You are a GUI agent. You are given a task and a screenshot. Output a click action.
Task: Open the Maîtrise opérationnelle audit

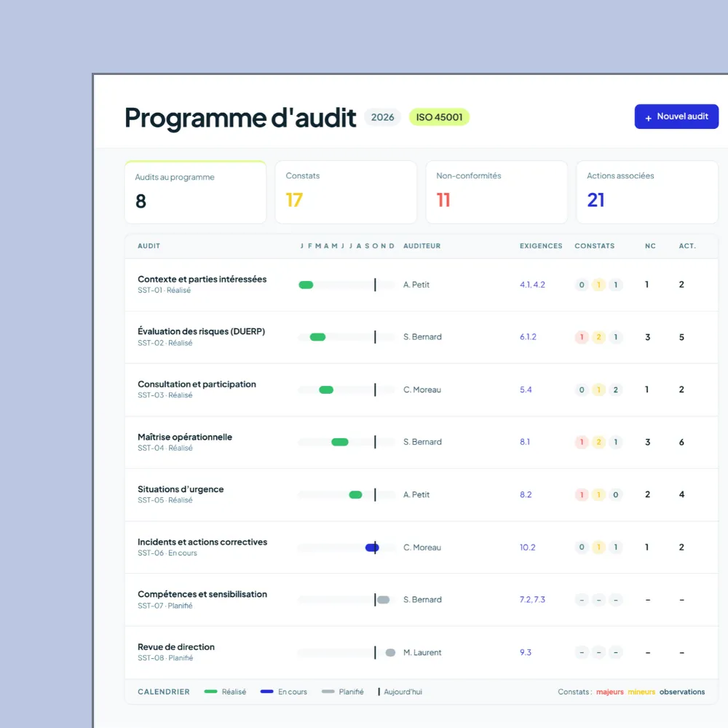pos(185,437)
